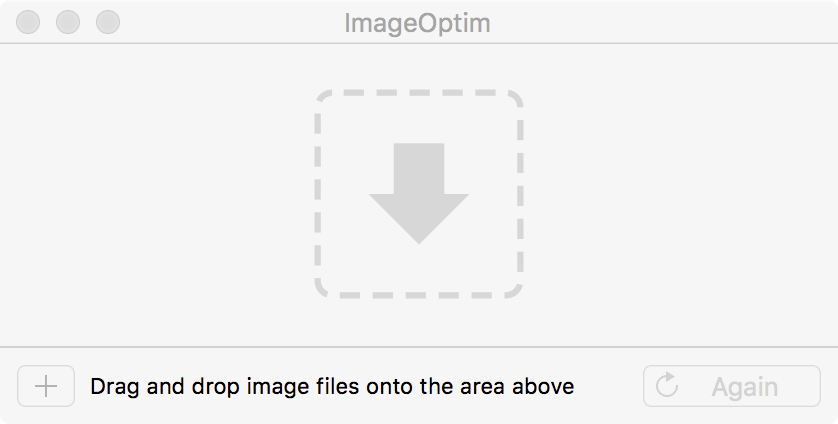Click the top dashed edge of the drop target
Viewport: 838px width, 424px height.
[x=418, y=92]
